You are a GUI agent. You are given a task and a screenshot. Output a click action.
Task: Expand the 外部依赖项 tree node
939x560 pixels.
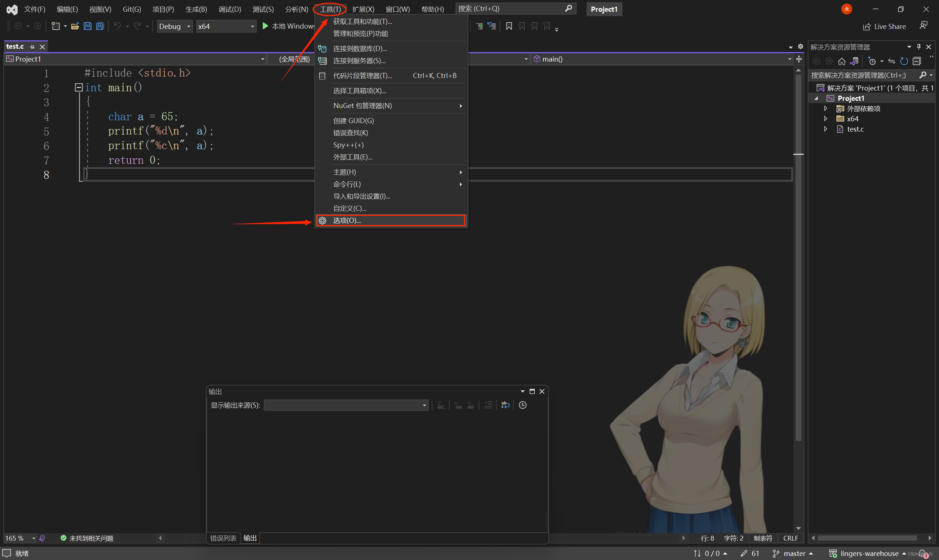coord(826,109)
